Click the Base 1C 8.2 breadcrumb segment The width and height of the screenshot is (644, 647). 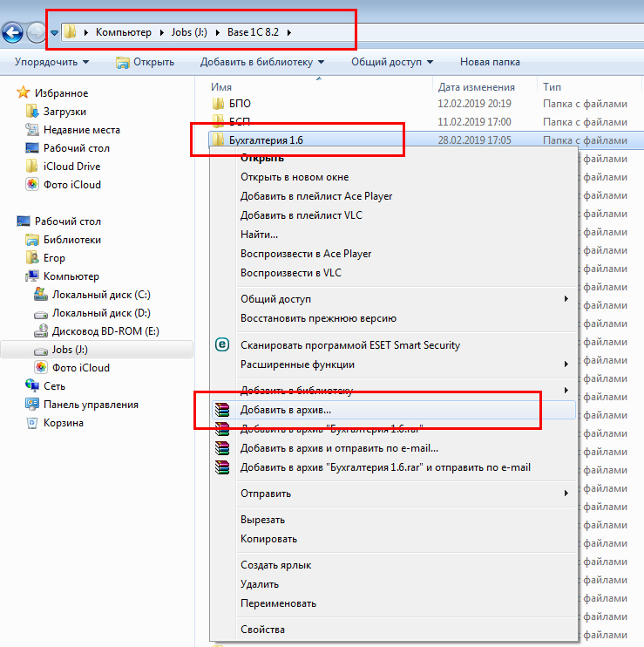click(x=253, y=32)
